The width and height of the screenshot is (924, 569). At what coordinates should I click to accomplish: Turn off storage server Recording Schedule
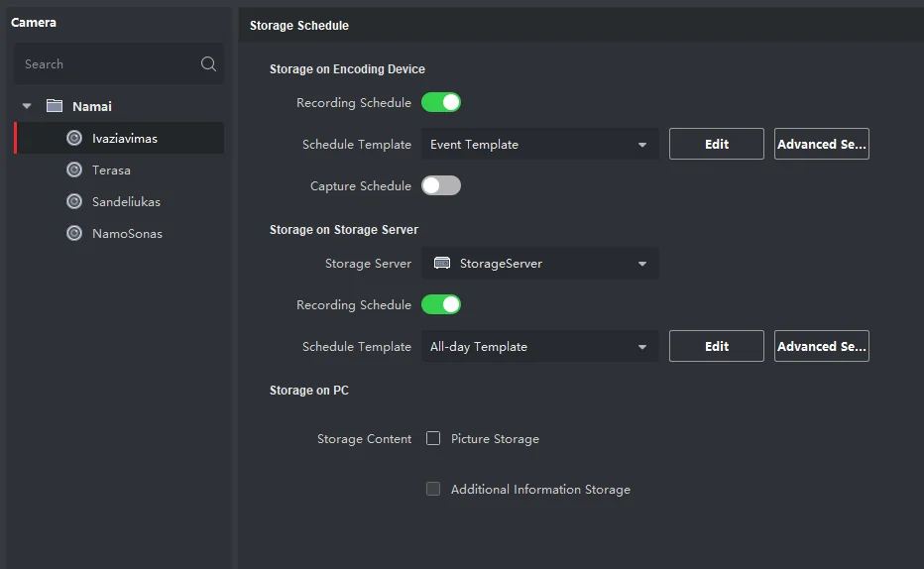[x=441, y=304]
